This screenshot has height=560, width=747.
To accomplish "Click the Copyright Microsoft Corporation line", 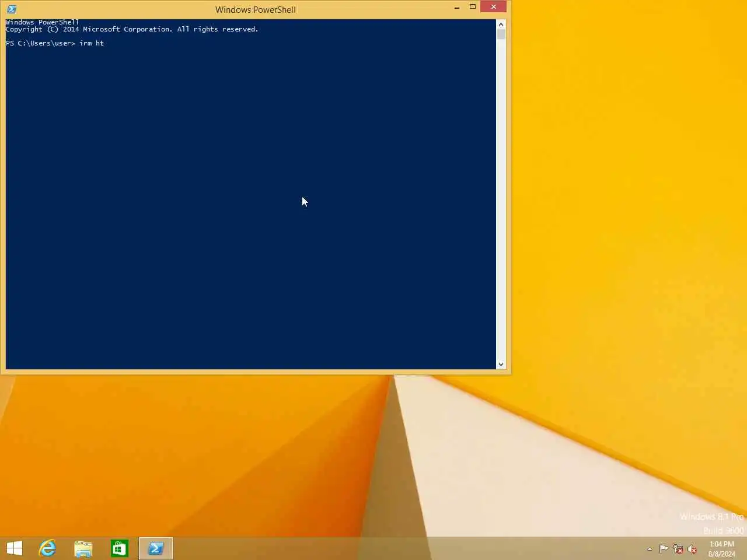I will point(132,29).
